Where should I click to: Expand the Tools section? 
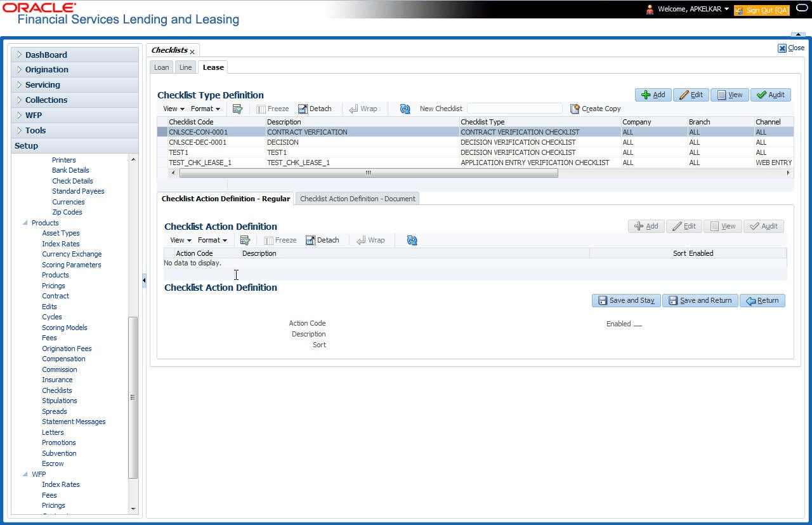75,131
